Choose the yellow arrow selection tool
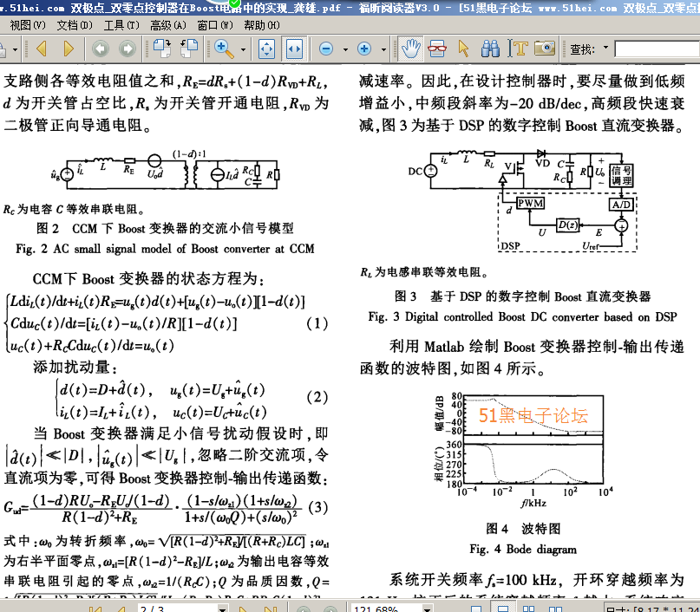 463,49
